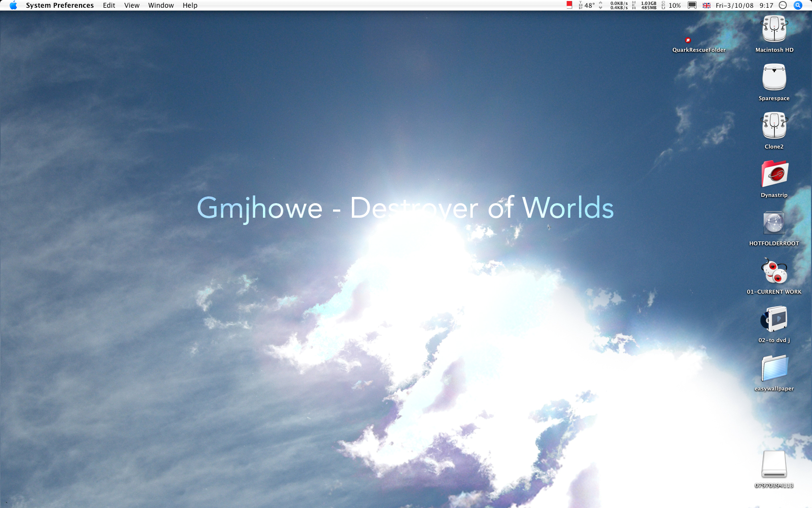The image size is (812, 508).
Task: Click the red Time Machine status icon
Action: click(x=570, y=5)
